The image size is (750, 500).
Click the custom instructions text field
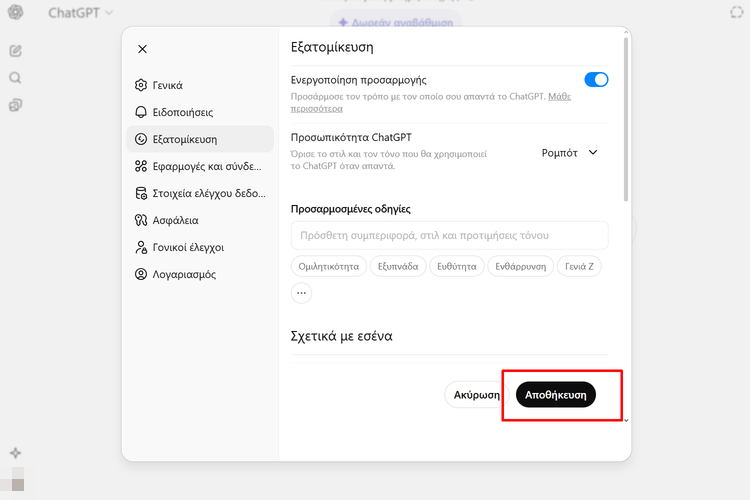tap(449, 235)
